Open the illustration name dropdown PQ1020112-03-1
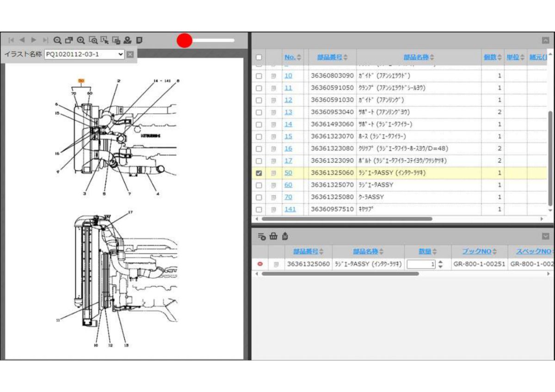This screenshot has height=392, width=555. (x=85, y=55)
